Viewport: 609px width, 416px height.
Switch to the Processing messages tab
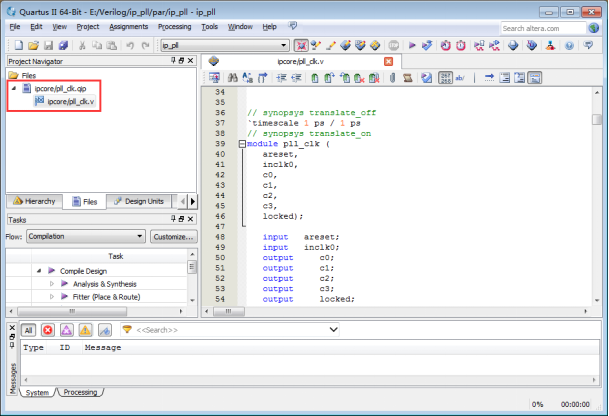click(80, 392)
